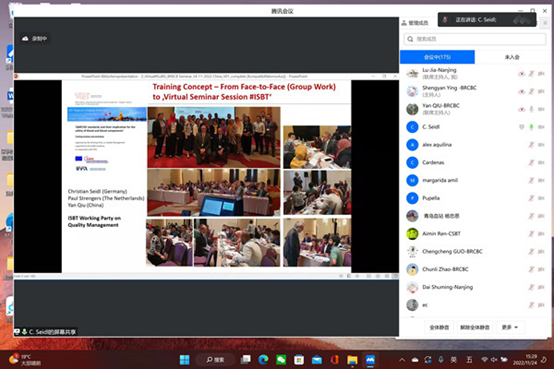This screenshot has width=554, height=369.
Task: Click File Explorer icon in taskbar
Action: click(x=352, y=360)
